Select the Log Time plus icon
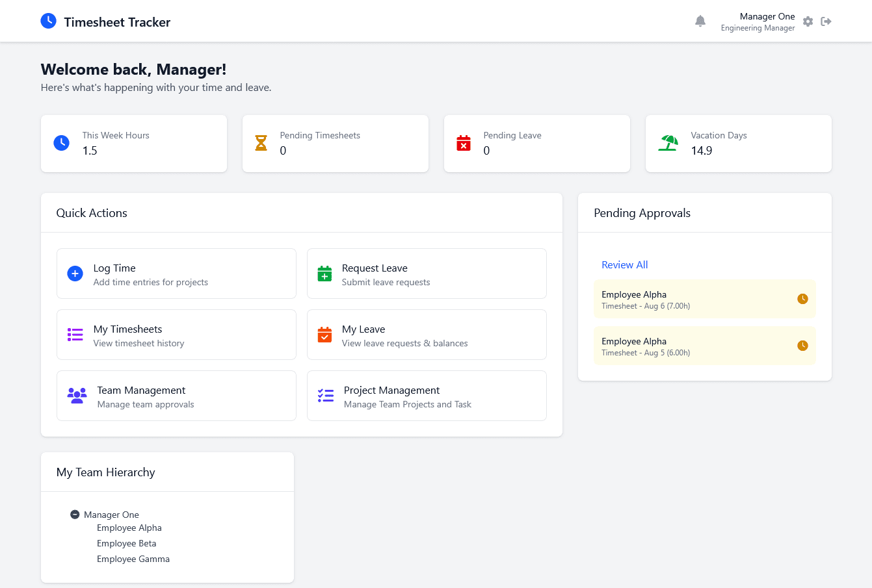Viewport: 872px width, 588px height. tap(75, 274)
